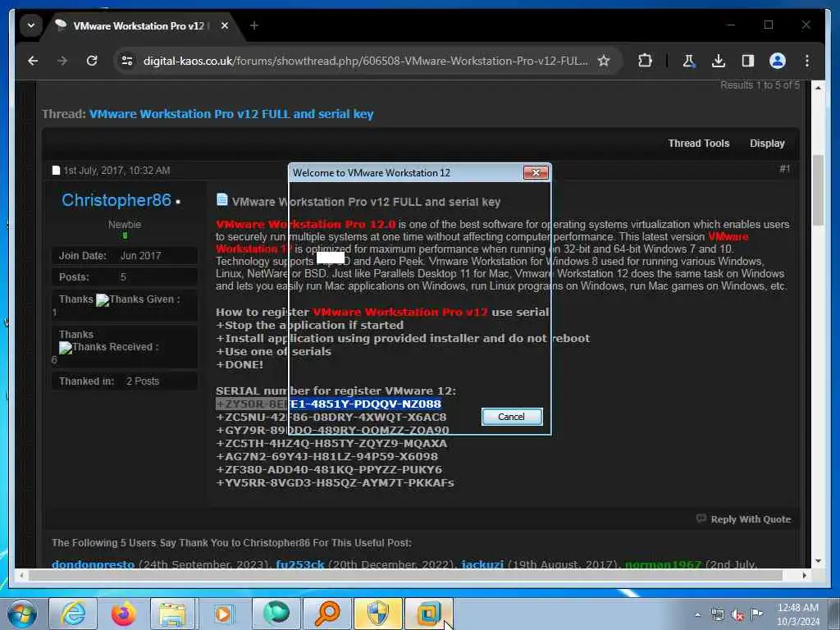Click the muted volume tray icon

737,615
